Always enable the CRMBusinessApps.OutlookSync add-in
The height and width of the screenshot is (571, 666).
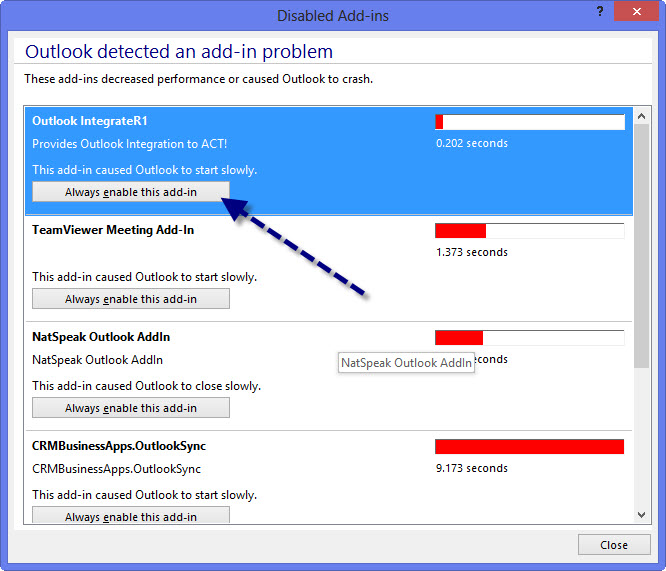[131, 515]
